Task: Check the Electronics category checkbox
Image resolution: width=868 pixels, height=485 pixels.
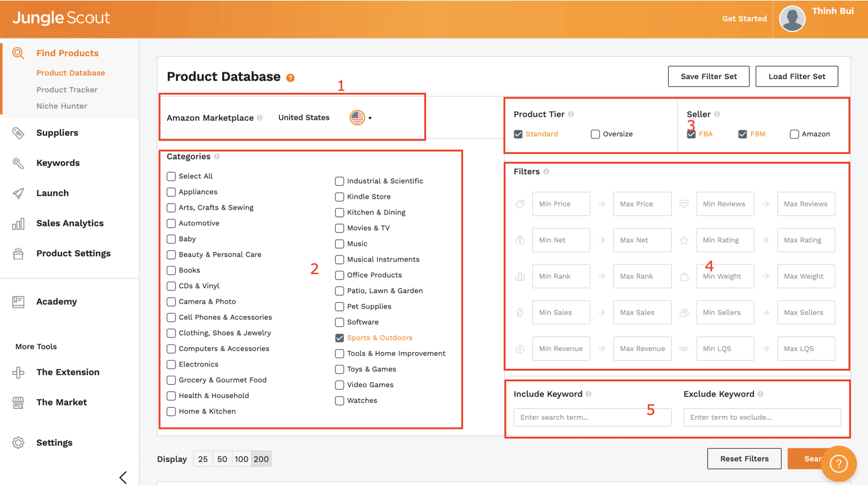Action: point(171,365)
